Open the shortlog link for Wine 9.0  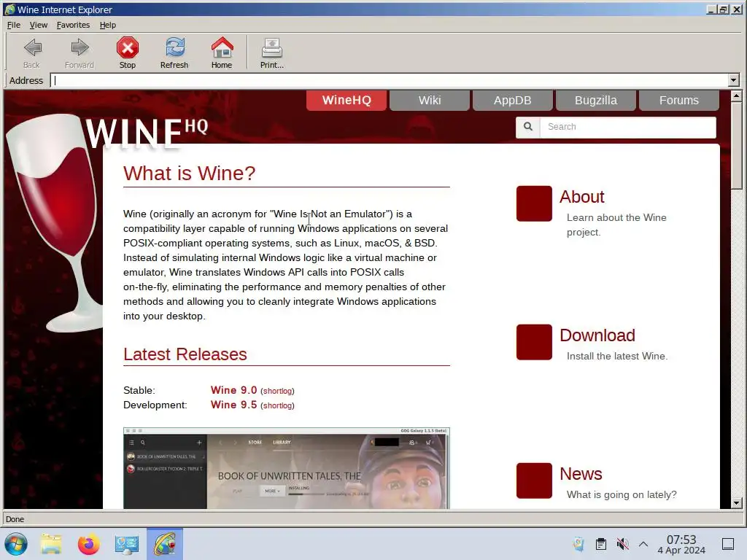point(277,391)
